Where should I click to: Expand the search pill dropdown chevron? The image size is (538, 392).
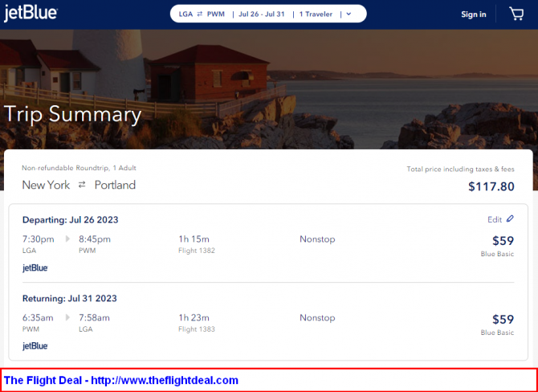(x=349, y=14)
